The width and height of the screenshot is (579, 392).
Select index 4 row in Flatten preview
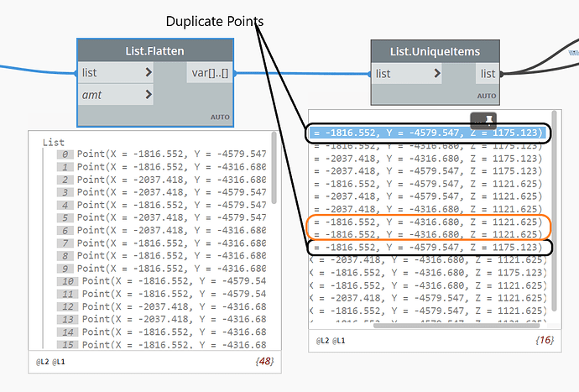coord(161,205)
